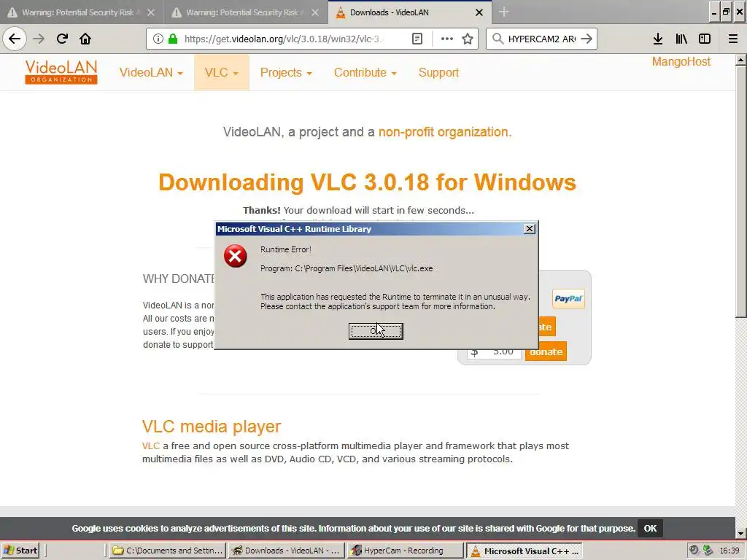747x560 pixels.
Task: Switch to second Warning: Potential Security Risk tab
Action: (x=241, y=12)
